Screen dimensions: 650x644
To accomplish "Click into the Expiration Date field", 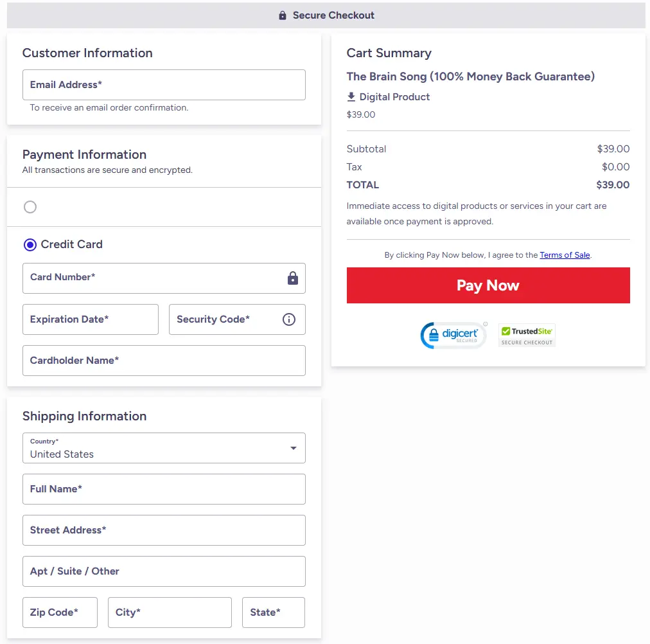I will tap(91, 319).
